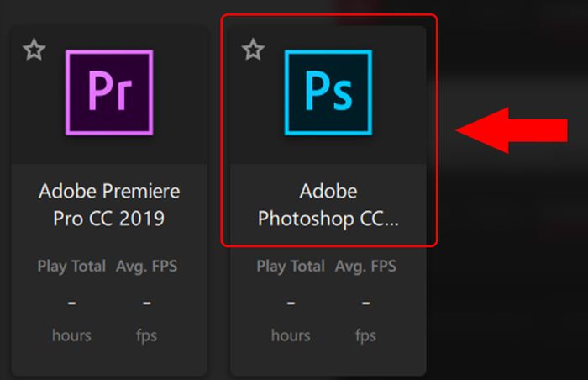Click Premiere Pro's Play Total dash value
The height and width of the screenshot is (380, 588).
[71, 301]
